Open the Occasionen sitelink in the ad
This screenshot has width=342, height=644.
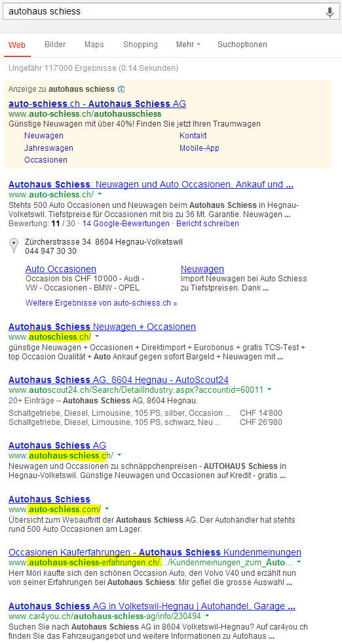click(46, 160)
